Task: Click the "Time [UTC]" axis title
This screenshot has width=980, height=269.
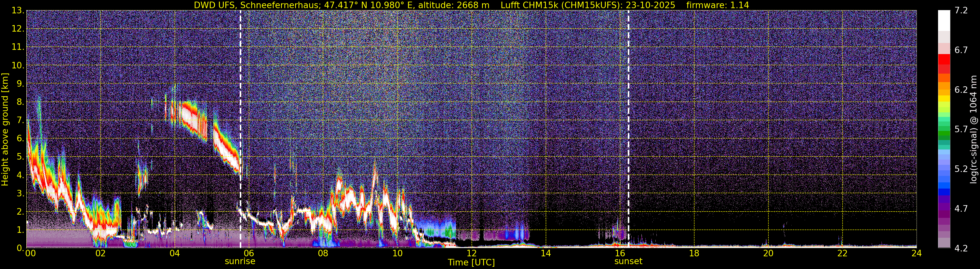Action: [x=471, y=262]
